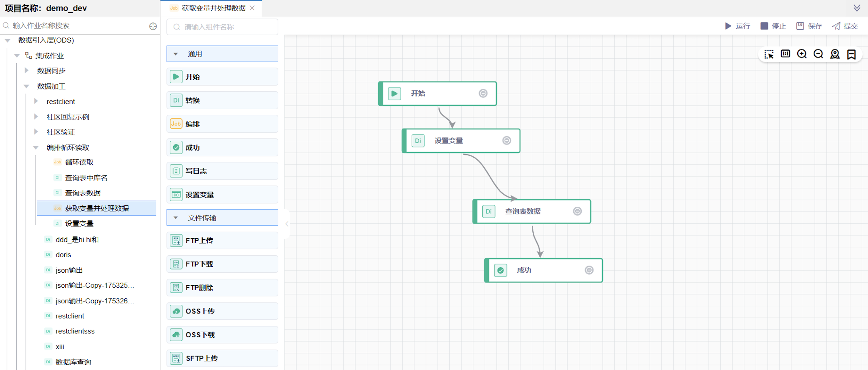Click the minus circle on the 开始 node
This screenshot has height=370, width=868.
pyautogui.click(x=483, y=93)
